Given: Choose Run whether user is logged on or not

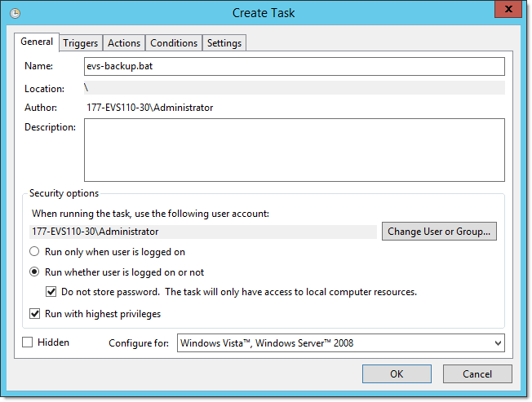Looking at the screenshot, I should [x=36, y=272].
